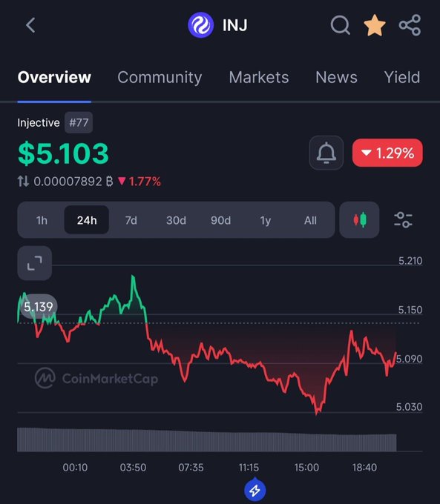Toggle the favorite star icon

375,25
